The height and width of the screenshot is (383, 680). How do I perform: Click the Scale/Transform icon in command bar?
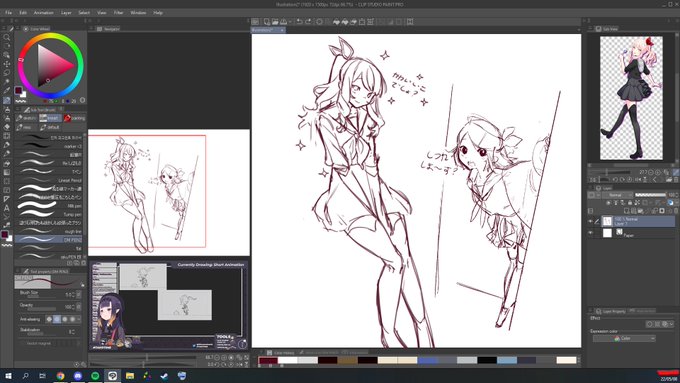point(362,21)
